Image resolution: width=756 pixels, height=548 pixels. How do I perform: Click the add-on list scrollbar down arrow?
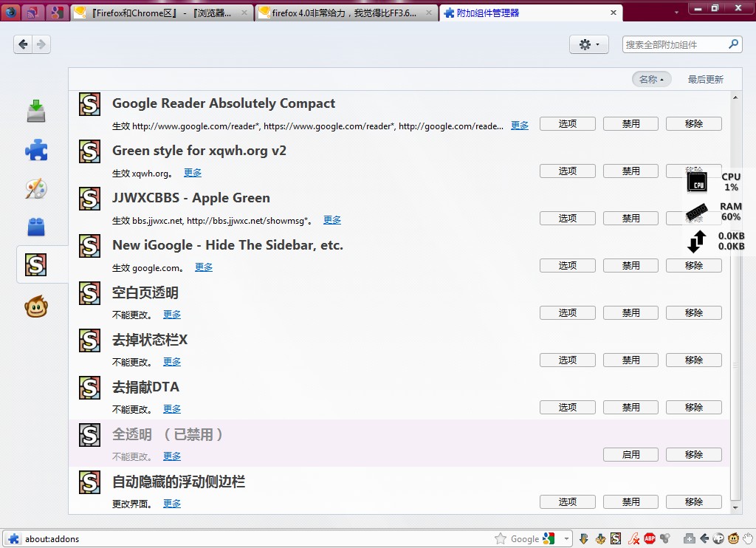[735, 507]
